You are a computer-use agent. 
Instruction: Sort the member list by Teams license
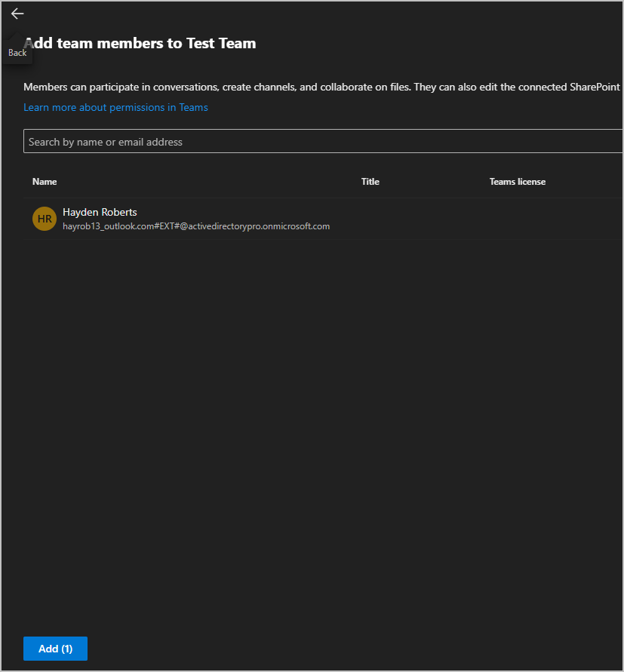517,181
